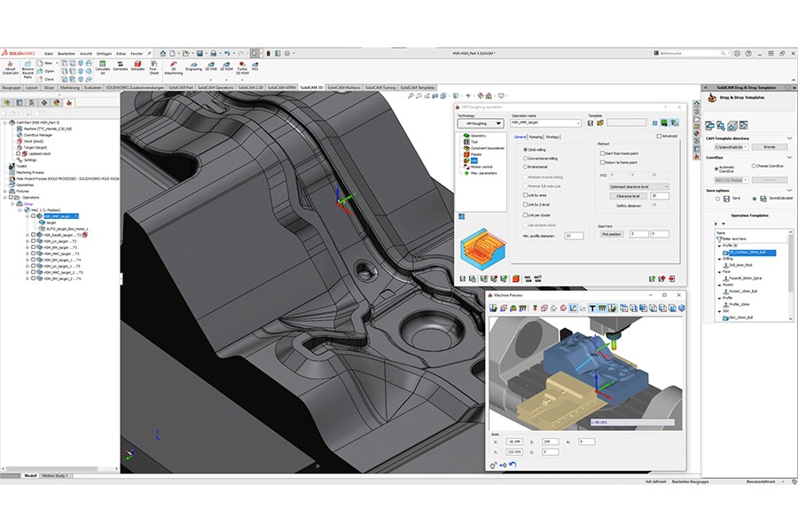The image size is (798, 532).
Task: Open the Operation name dropdown
Action: pyautogui.click(x=577, y=122)
